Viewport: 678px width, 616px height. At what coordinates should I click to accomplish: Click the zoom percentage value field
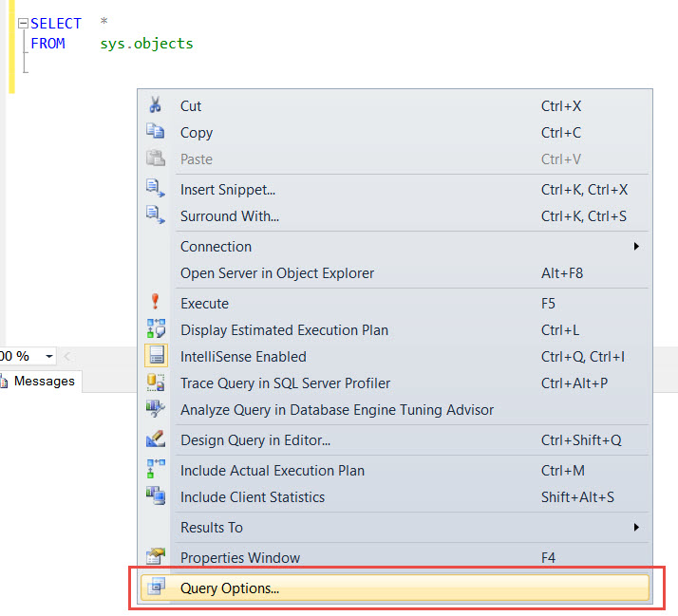tap(21, 356)
